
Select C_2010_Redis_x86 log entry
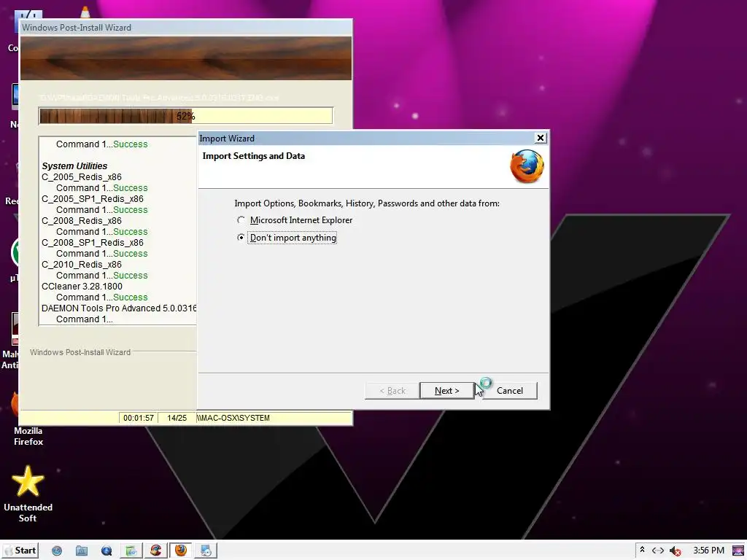click(82, 264)
